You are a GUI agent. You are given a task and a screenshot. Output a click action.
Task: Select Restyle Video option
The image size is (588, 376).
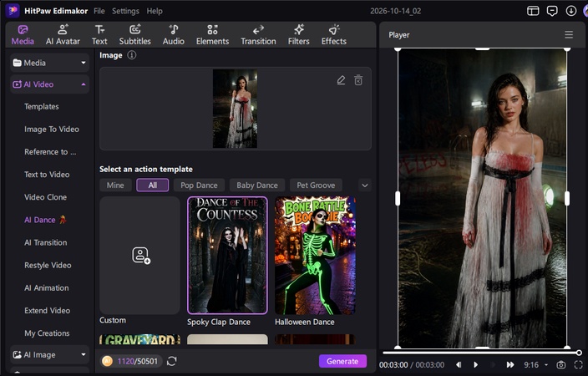(48, 266)
